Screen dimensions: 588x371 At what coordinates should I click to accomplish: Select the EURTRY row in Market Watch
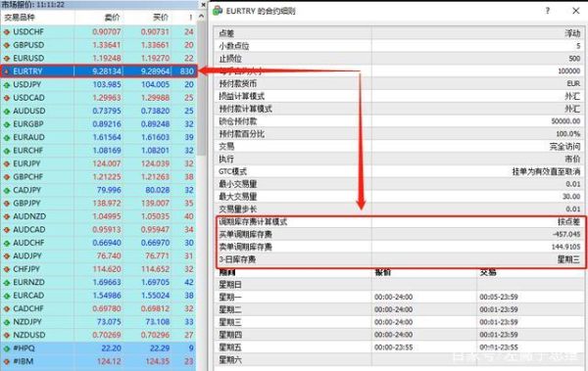[99, 71]
